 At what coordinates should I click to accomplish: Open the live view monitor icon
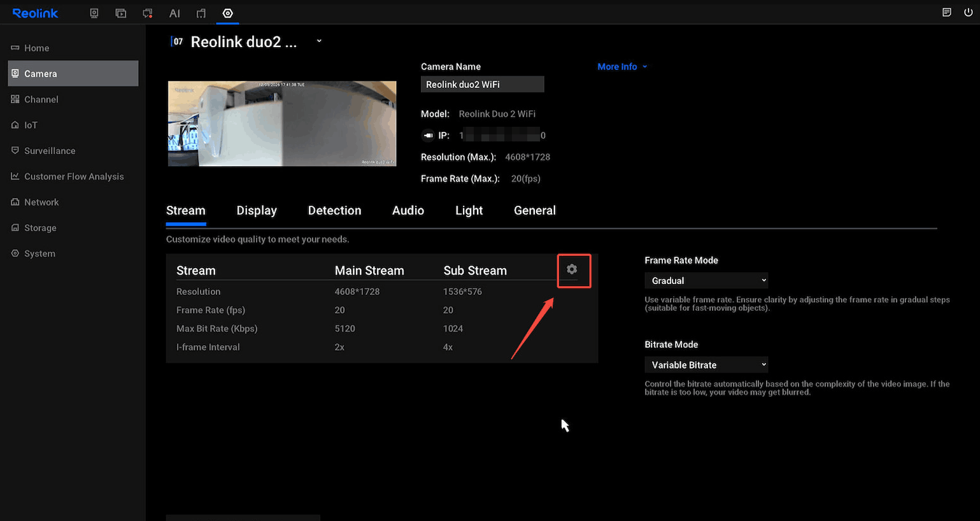94,13
